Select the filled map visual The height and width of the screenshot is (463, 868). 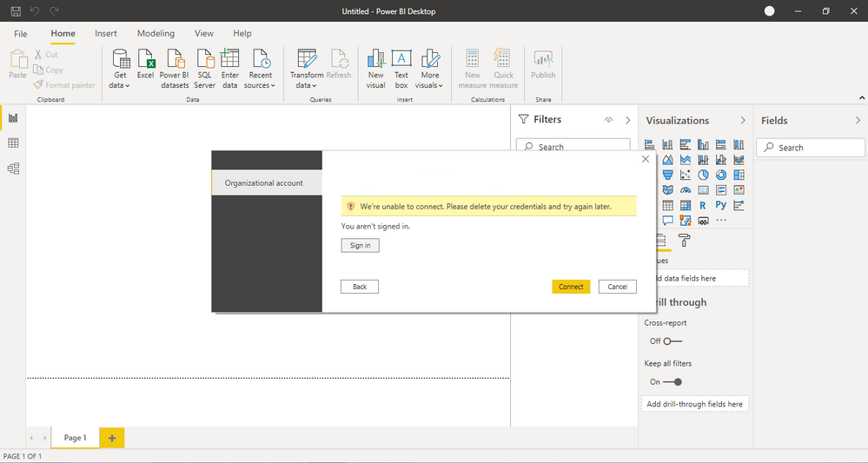point(667,189)
